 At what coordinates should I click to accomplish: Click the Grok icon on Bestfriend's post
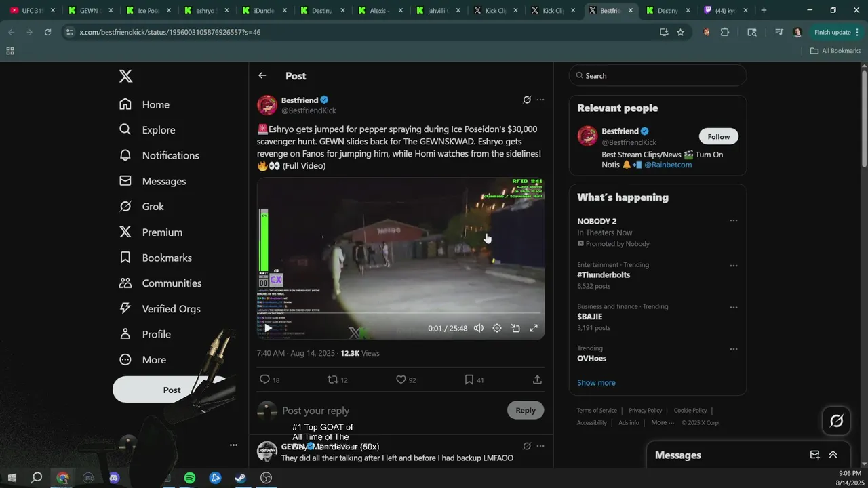527,100
